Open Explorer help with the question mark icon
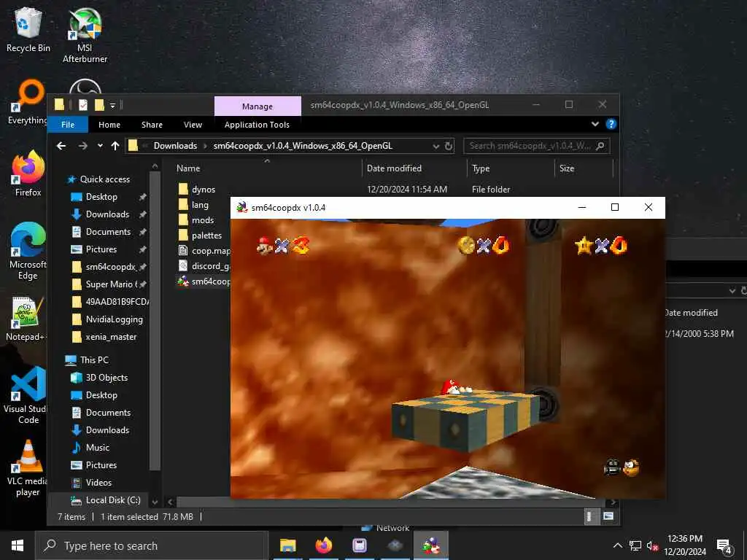 point(611,124)
